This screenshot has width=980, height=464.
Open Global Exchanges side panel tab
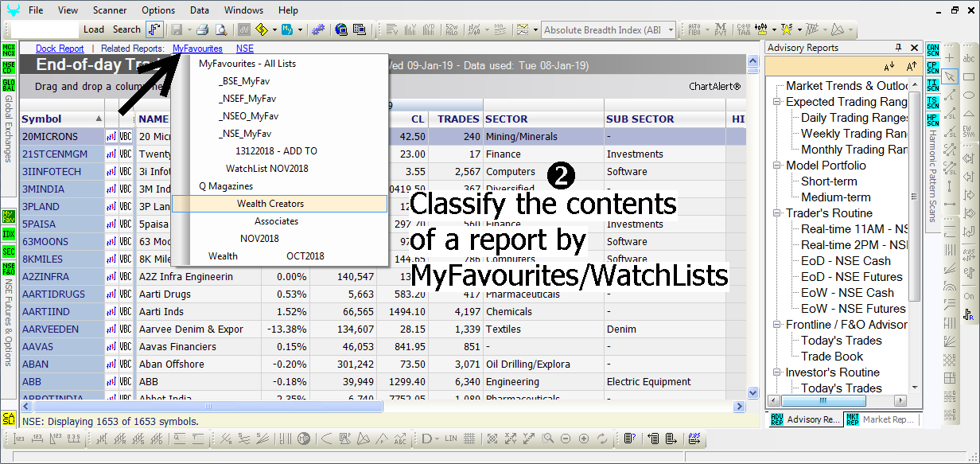click(x=9, y=127)
